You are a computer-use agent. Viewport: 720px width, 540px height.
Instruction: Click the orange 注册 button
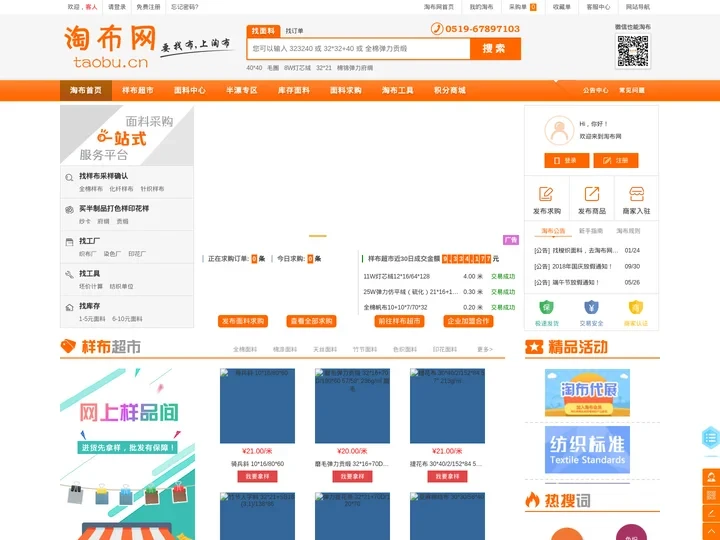click(616, 160)
